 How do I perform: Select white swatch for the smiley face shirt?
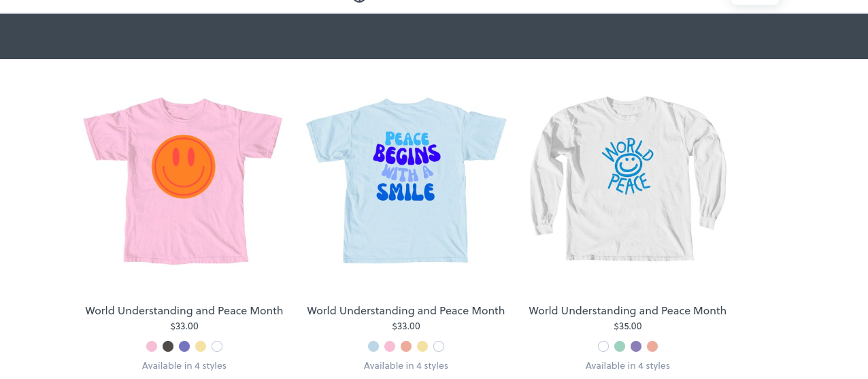coord(217,346)
